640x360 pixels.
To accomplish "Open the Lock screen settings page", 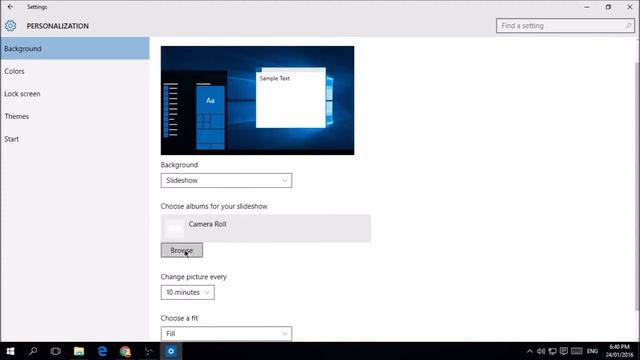I will click(75, 94).
